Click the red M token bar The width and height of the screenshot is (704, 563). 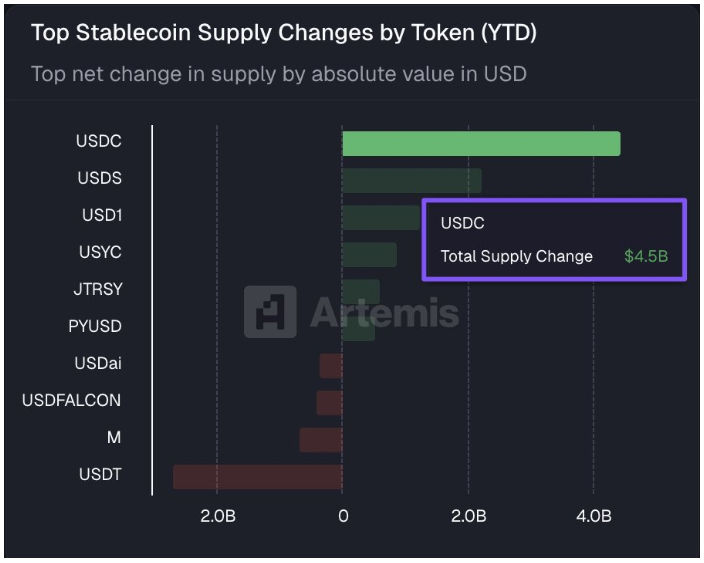point(321,439)
